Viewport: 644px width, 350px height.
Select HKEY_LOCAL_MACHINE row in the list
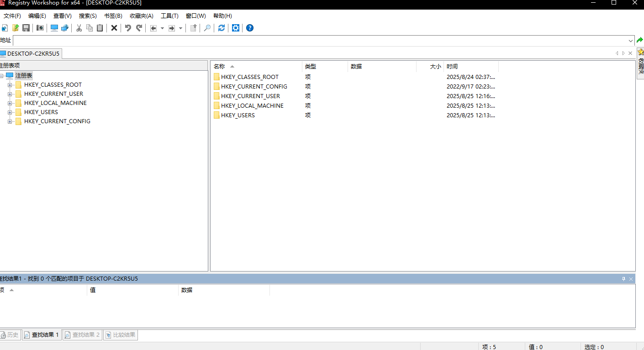pos(354,106)
